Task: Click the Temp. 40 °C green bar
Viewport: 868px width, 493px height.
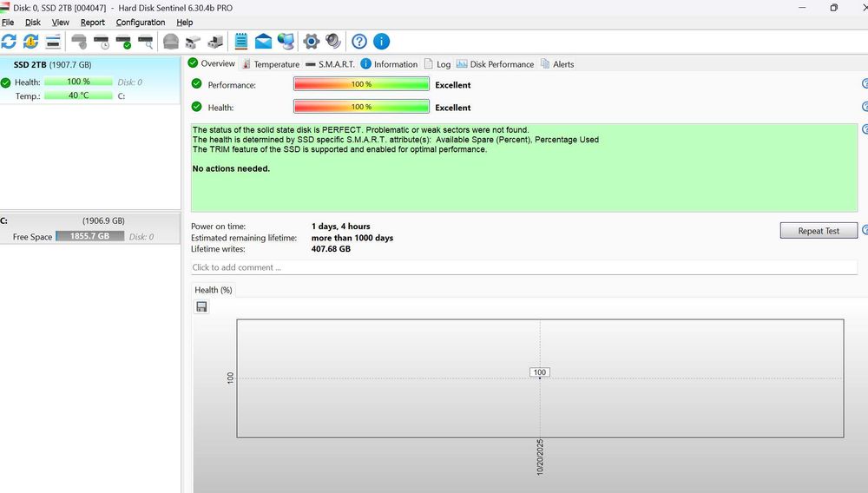Action: 79,95
